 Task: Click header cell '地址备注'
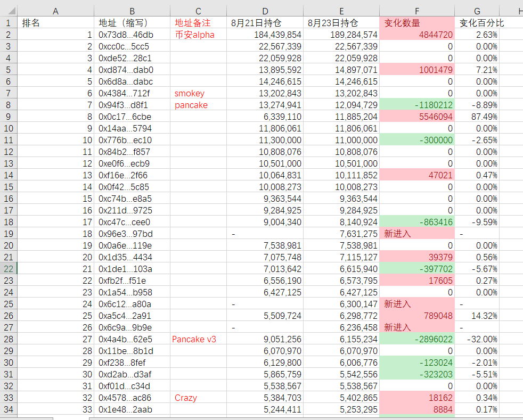point(198,23)
